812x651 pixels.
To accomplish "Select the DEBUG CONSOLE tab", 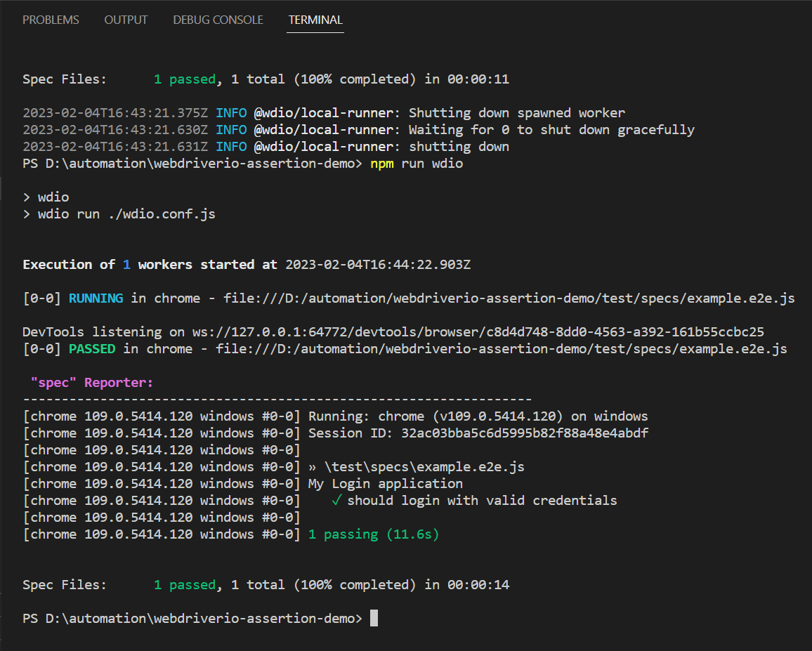I will [x=218, y=20].
